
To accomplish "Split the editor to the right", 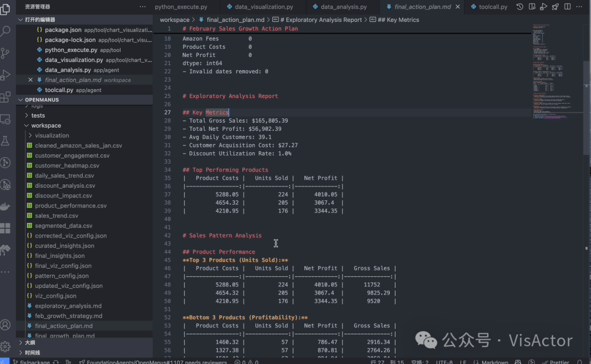I will [x=567, y=7].
